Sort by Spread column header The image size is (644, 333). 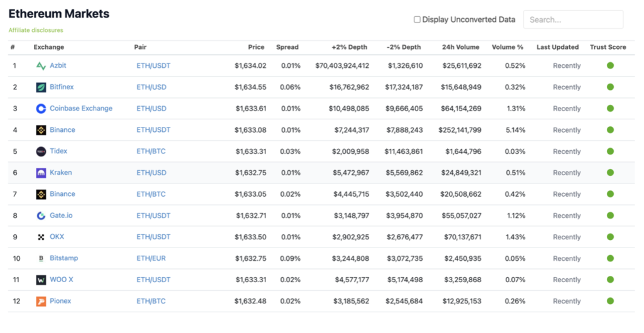click(x=287, y=47)
